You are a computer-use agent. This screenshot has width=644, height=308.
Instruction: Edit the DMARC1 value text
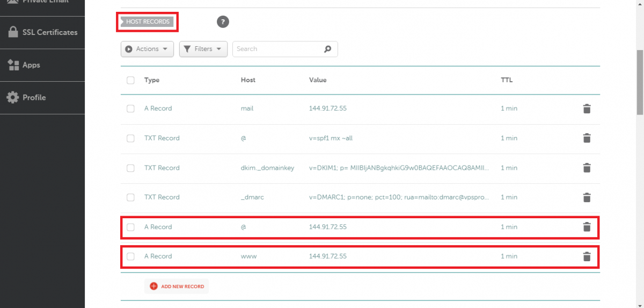pos(399,197)
